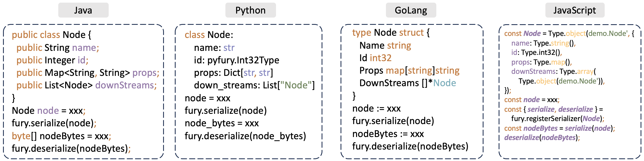Switch to the GoLang label
This screenshot has width=644, height=161.
[411, 10]
